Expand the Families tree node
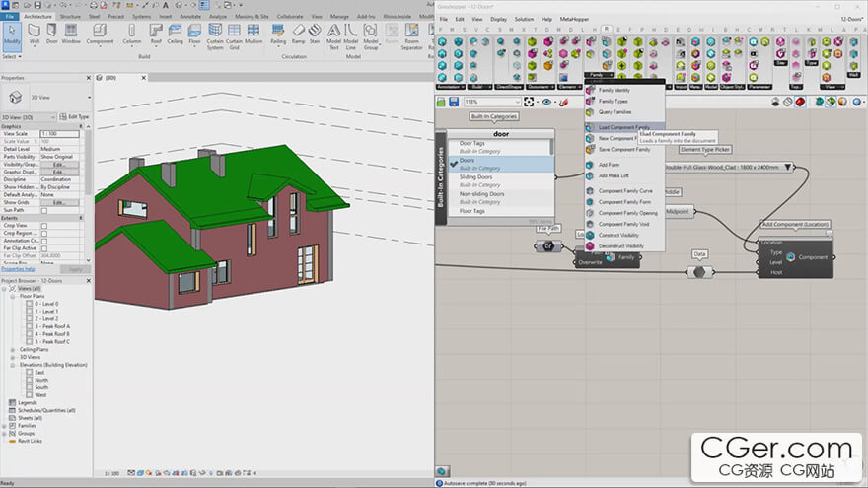 [4, 426]
